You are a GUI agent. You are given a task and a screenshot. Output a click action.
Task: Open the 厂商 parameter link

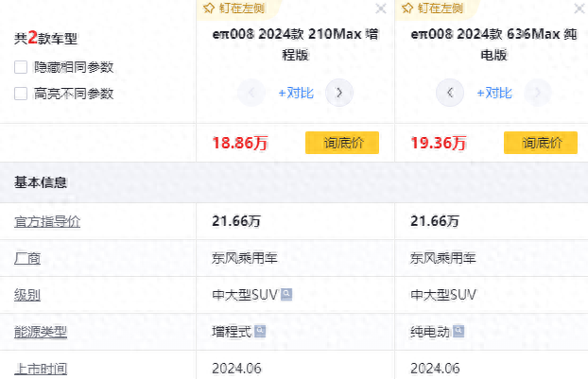coord(27,258)
